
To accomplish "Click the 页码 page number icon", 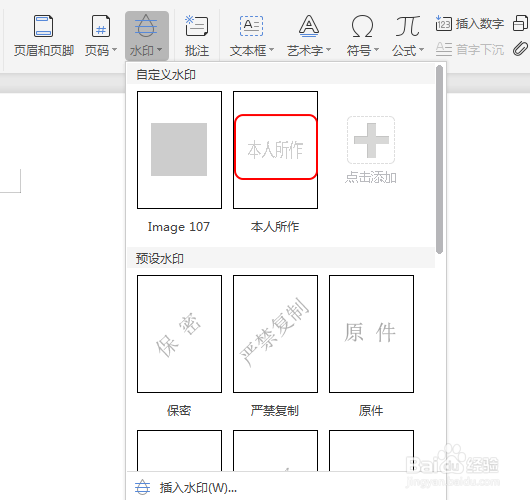I will click(x=101, y=26).
